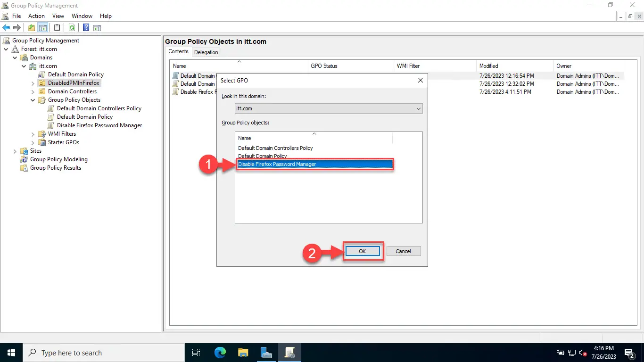Viewport: 644px width, 362px height.
Task: Click the Show/Hide Action Pane toolbar icon
Action: (97, 28)
